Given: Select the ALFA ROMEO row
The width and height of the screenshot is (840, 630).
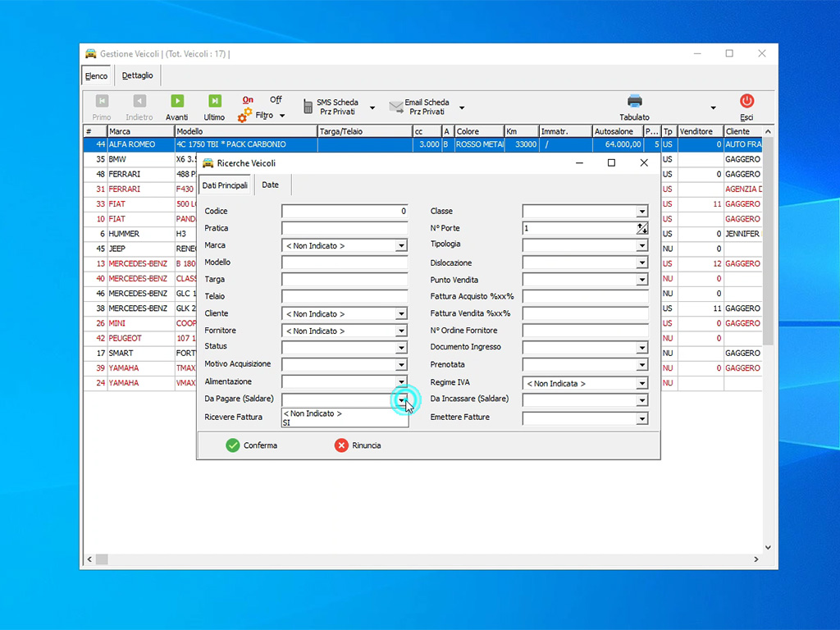Looking at the screenshot, I should (422, 144).
